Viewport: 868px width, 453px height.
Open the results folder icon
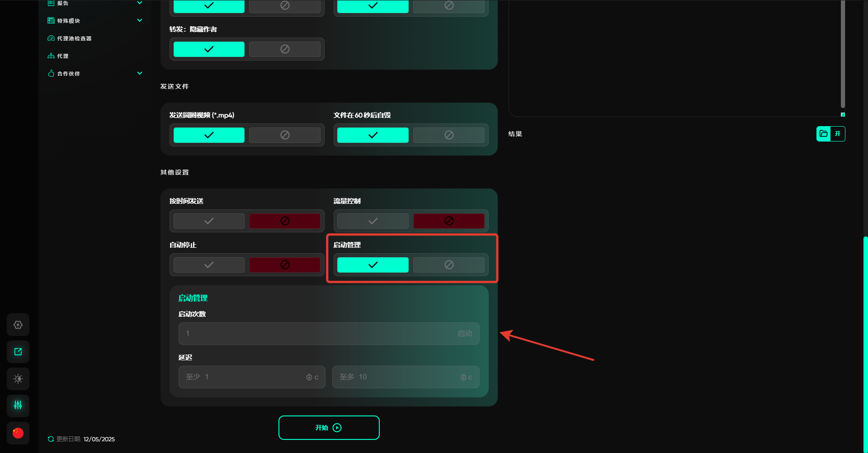coord(824,134)
